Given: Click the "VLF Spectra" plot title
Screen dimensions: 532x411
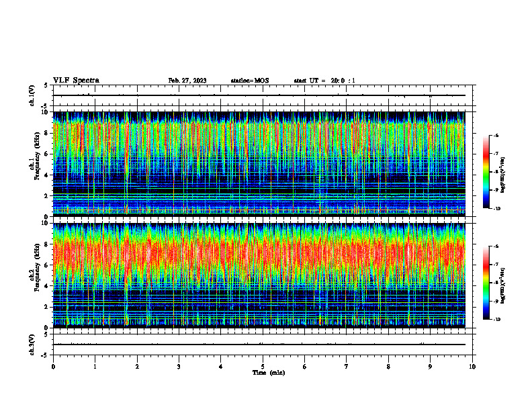Looking at the screenshot, I should [x=76, y=80].
